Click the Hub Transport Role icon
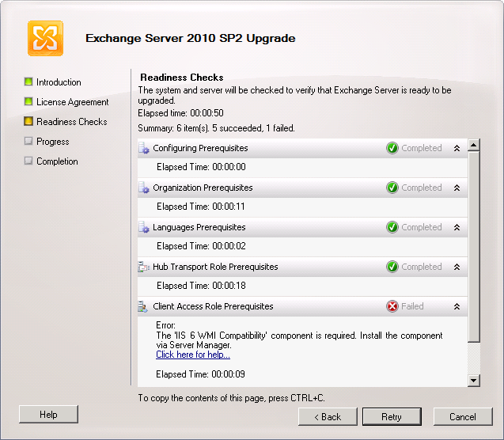Viewport: 504px width, 440px height. 144,267
